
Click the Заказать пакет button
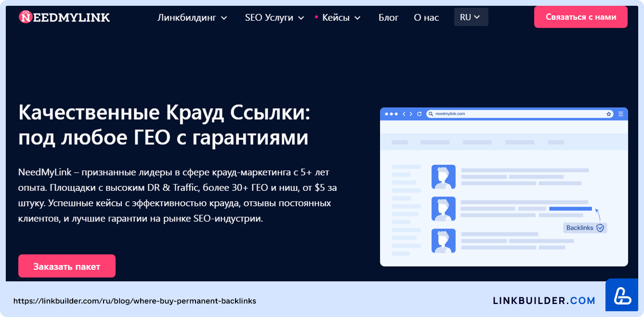coord(67,266)
